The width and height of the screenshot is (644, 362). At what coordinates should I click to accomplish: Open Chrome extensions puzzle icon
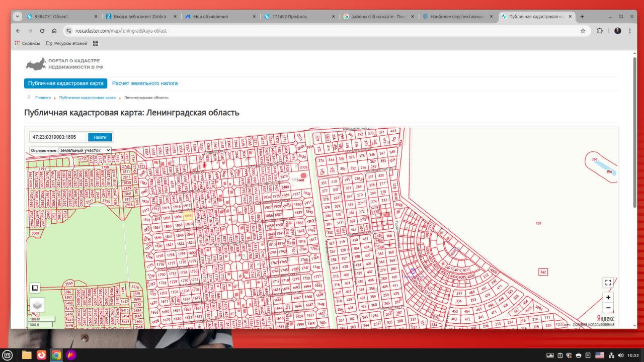coord(600,31)
